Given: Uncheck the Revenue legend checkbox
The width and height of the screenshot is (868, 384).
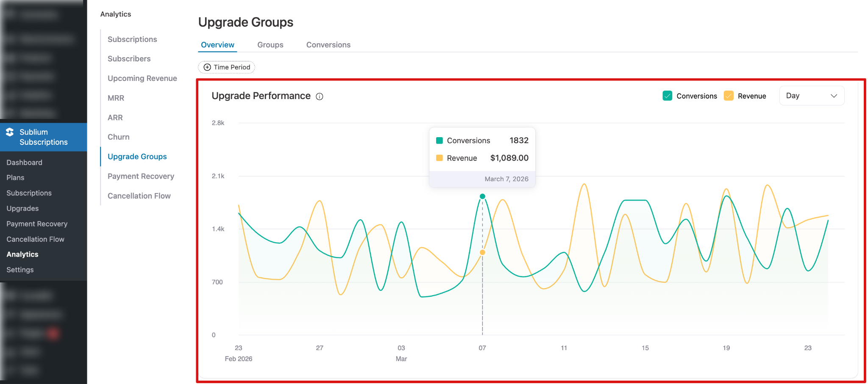Looking at the screenshot, I should tap(729, 96).
